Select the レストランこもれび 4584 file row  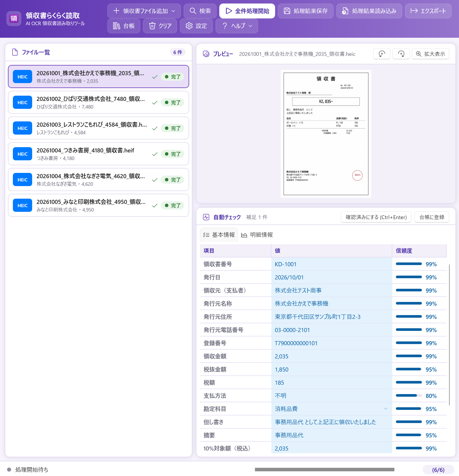pos(99,128)
